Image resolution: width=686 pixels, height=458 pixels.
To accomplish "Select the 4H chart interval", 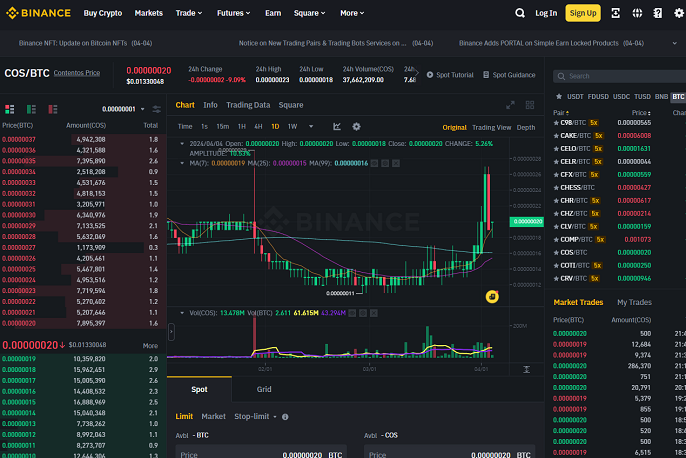I will [x=258, y=126].
